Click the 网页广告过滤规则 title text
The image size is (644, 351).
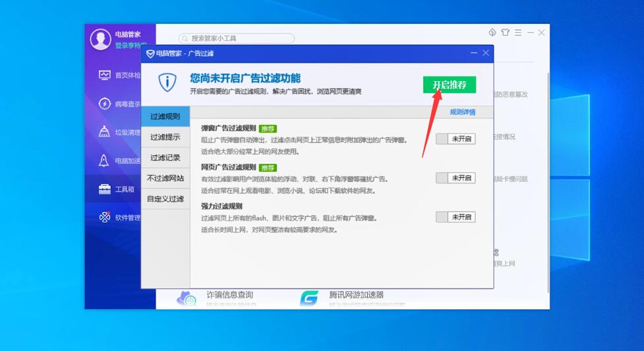[x=228, y=167]
